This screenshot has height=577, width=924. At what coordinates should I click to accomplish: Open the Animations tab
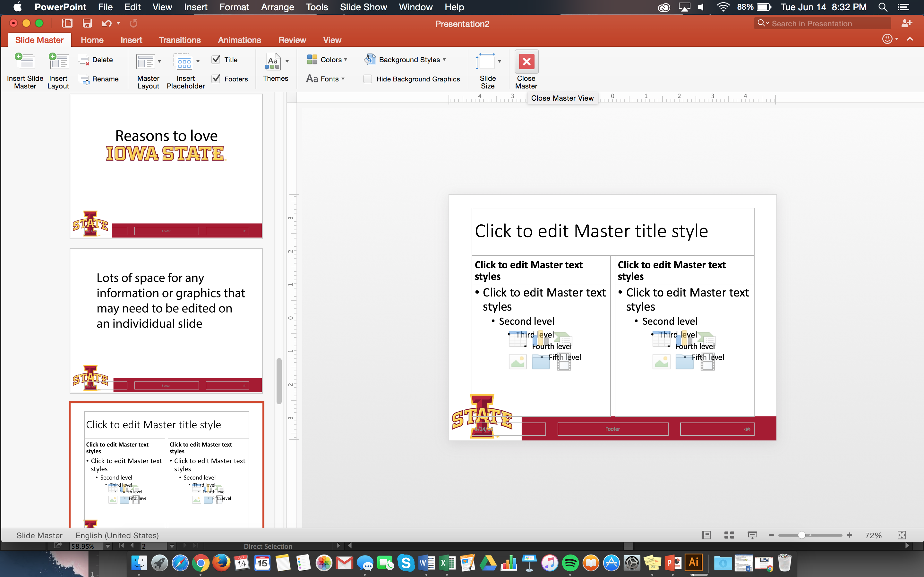pos(239,40)
